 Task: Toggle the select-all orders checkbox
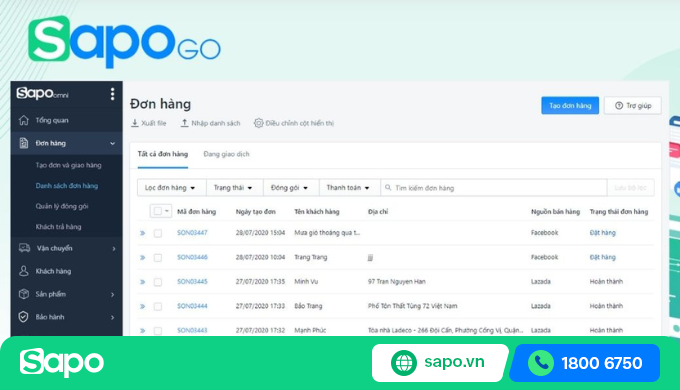click(x=157, y=211)
